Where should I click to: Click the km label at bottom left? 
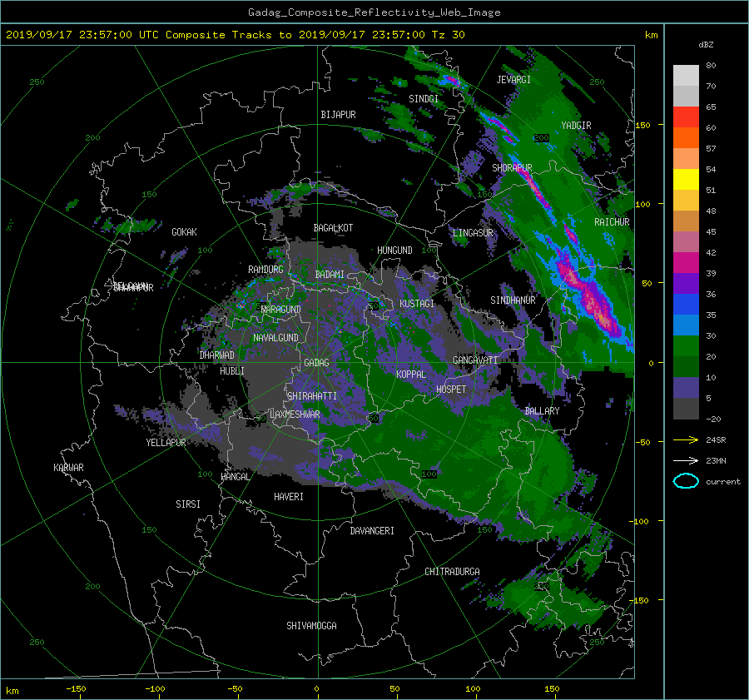[x=12, y=691]
